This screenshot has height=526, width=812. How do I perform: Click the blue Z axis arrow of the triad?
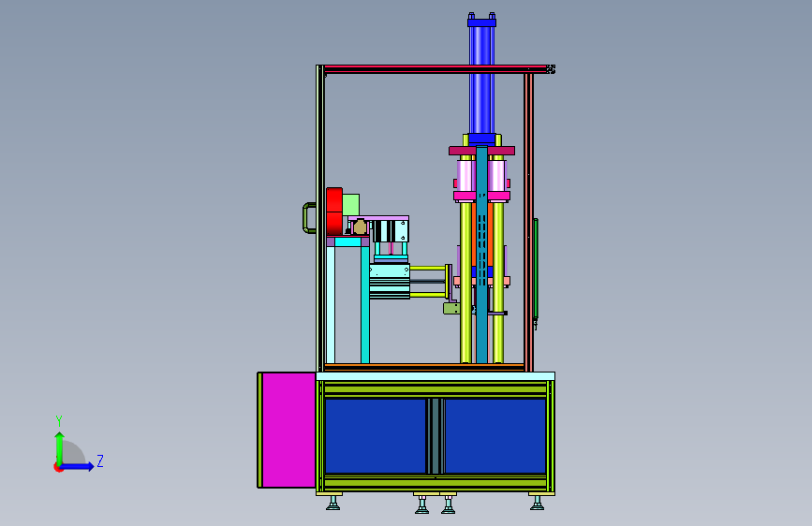[78, 466]
